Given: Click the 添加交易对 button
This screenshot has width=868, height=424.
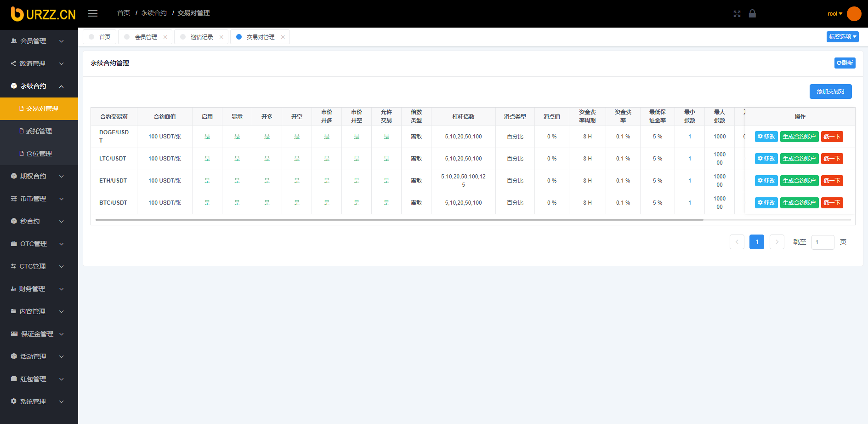Looking at the screenshot, I should [830, 92].
